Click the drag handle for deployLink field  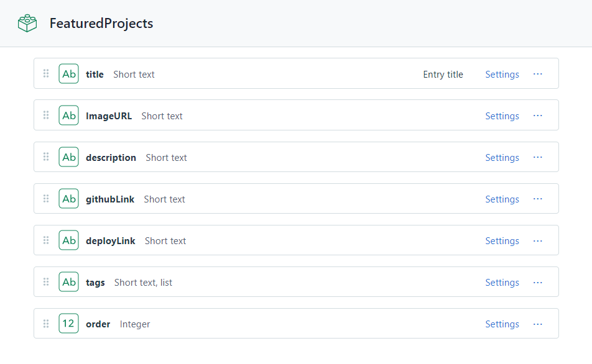[x=46, y=240]
